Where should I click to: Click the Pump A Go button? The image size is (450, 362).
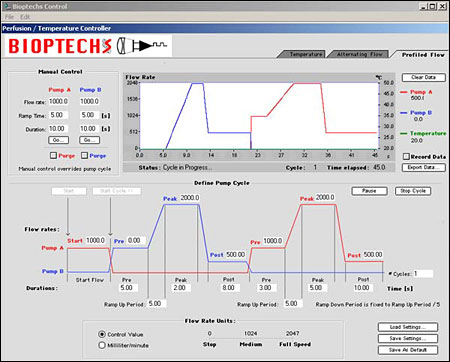click(59, 140)
